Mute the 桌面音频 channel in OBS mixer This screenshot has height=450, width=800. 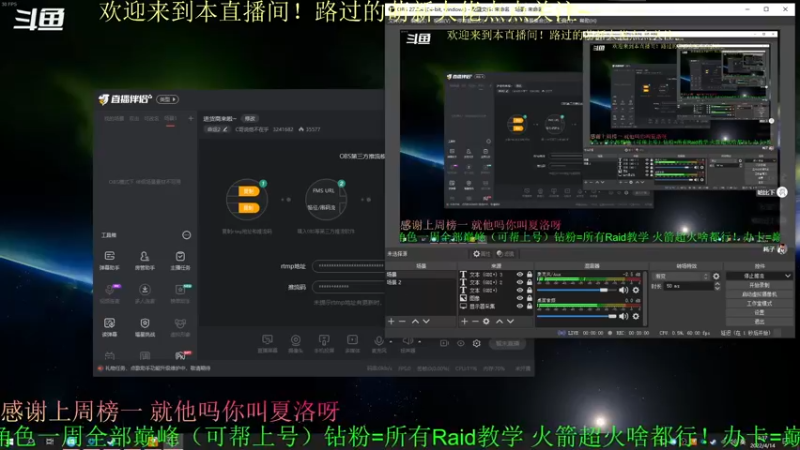(623, 316)
